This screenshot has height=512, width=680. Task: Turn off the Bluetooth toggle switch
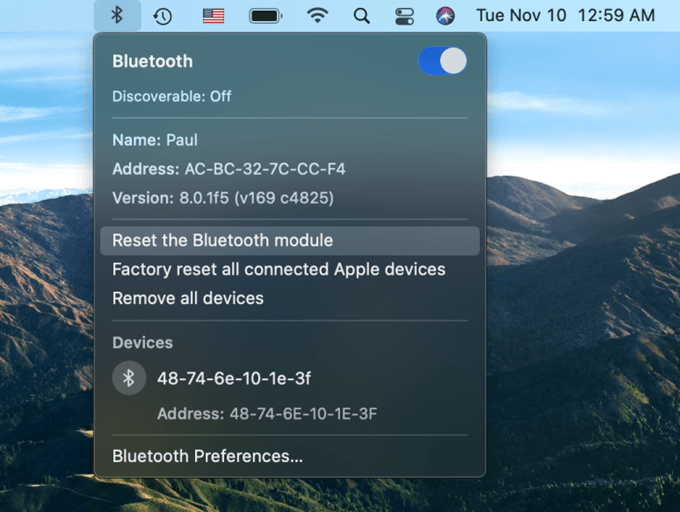click(x=442, y=61)
